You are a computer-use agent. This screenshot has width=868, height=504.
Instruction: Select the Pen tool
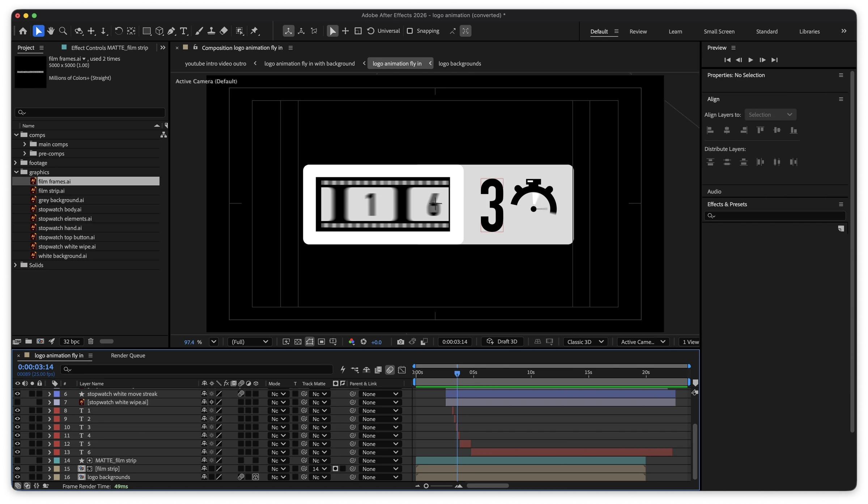171,31
